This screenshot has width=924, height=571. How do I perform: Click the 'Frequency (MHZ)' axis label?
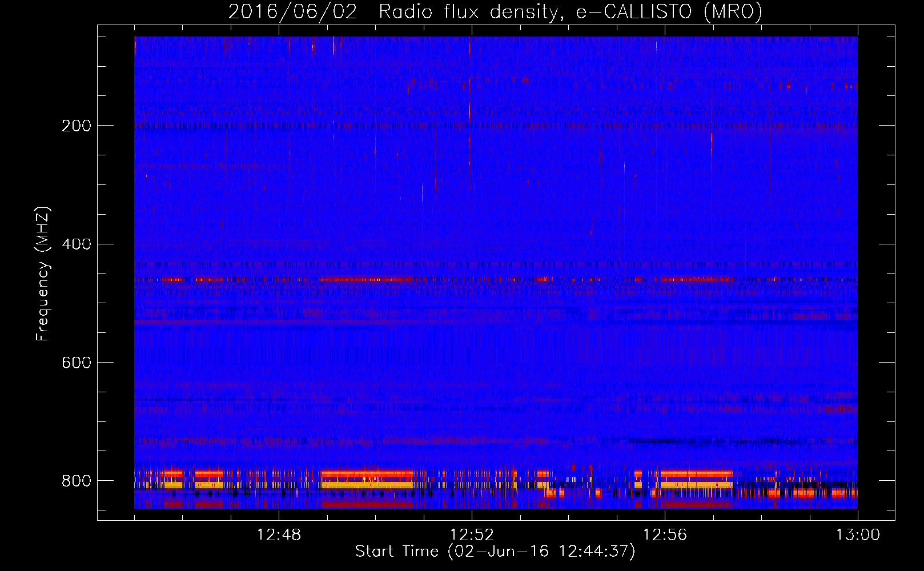click(x=43, y=274)
